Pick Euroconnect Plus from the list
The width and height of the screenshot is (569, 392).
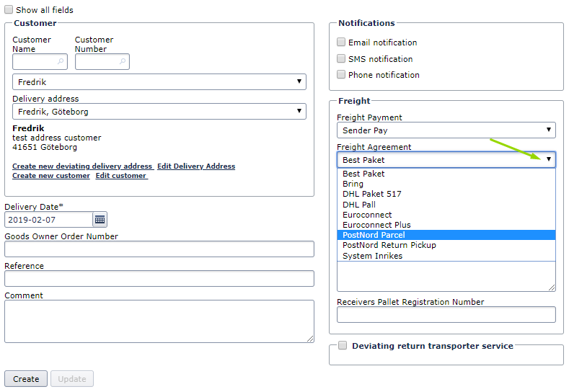(376, 225)
